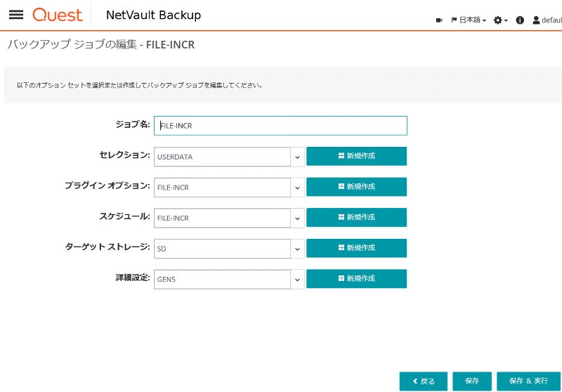
Task: Click 新規作成 button next to 詳細設定
Action: pyautogui.click(x=357, y=279)
